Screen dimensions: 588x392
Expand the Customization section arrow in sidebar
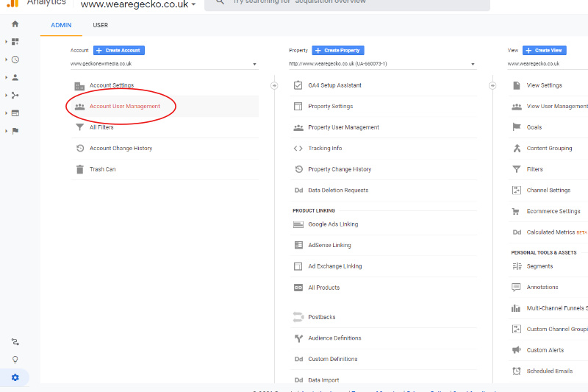(x=6, y=42)
